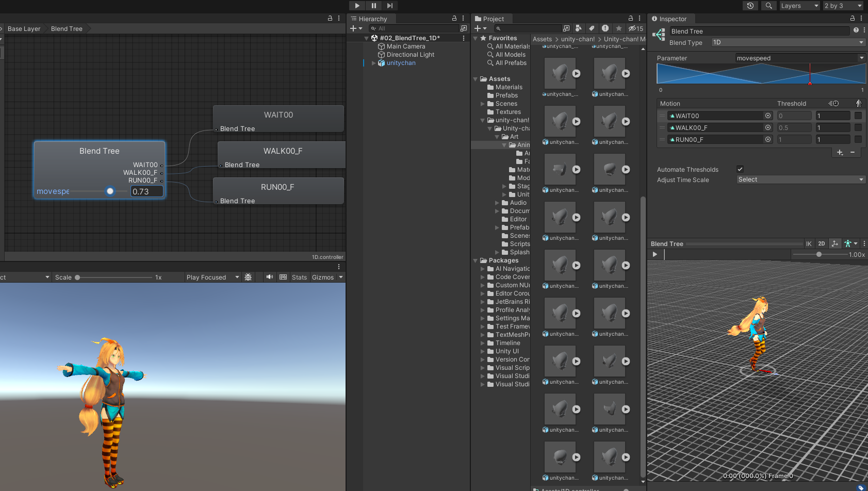Open the object picker for the WALK00_F motion
868x491 pixels.
pyautogui.click(x=768, y=128)
